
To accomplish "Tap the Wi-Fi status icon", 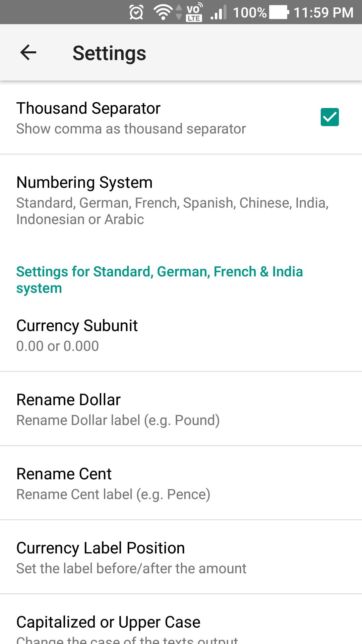I will pyautogui.click(x=163, y=12).
